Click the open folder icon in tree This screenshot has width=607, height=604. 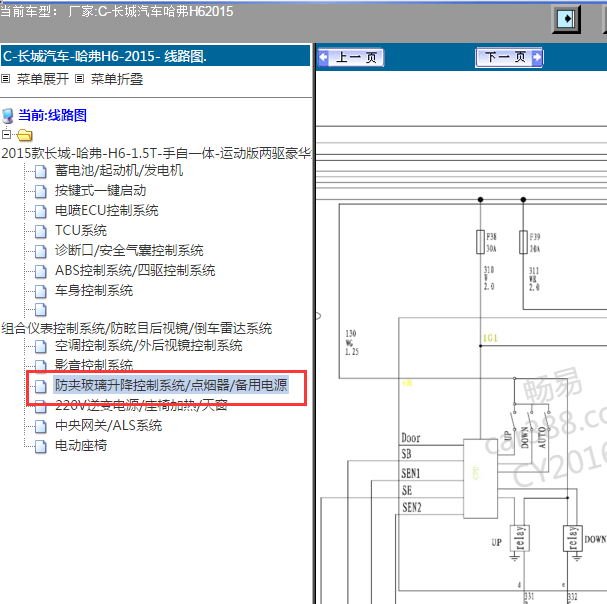tap(25, 135)
